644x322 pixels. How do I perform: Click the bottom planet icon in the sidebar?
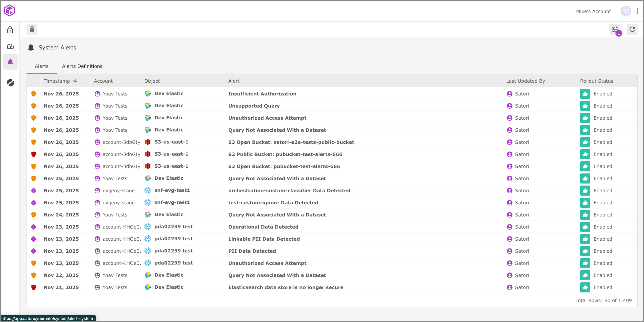(x=10, y=83)
